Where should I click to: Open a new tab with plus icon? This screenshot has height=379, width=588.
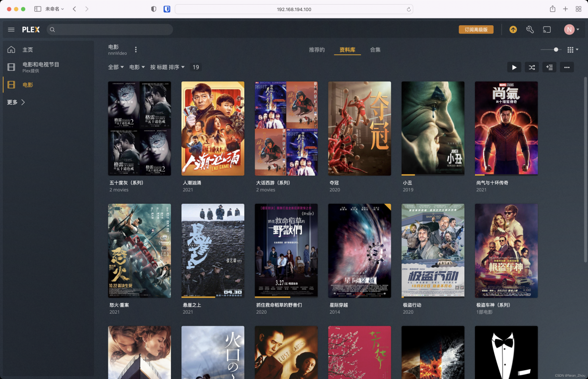(565, 9)
